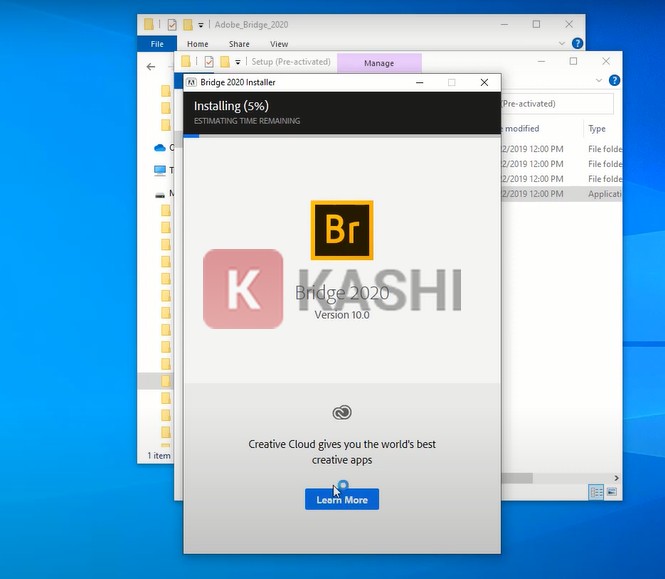Switch to large thumbnails view icon
The width and height of the screenshot is (665, 579).
click(612, 492)
